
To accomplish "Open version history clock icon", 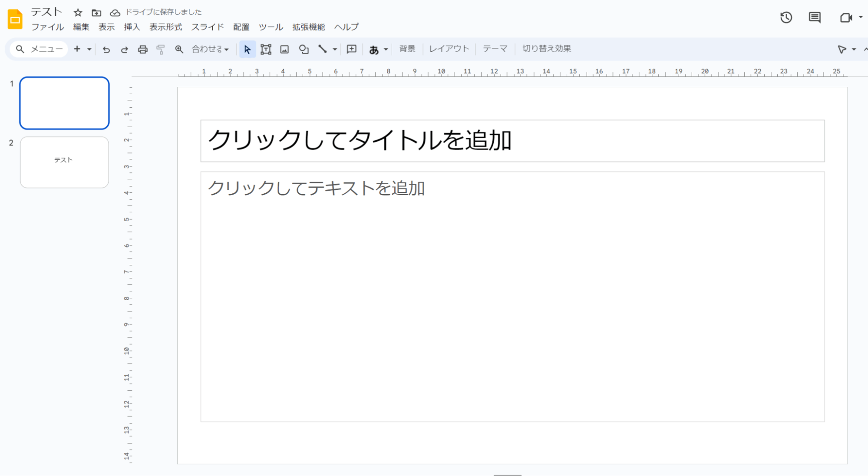I will pos(786,17).
